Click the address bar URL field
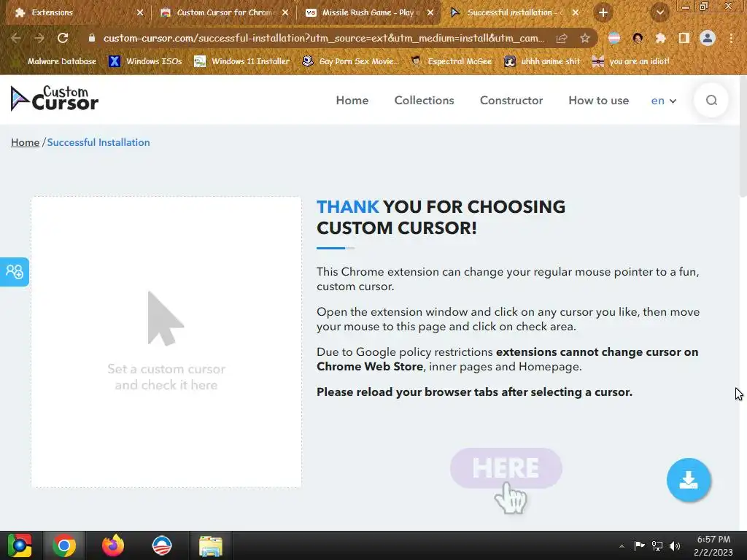This screenshot has width=747, height=560. click(324, 38)
